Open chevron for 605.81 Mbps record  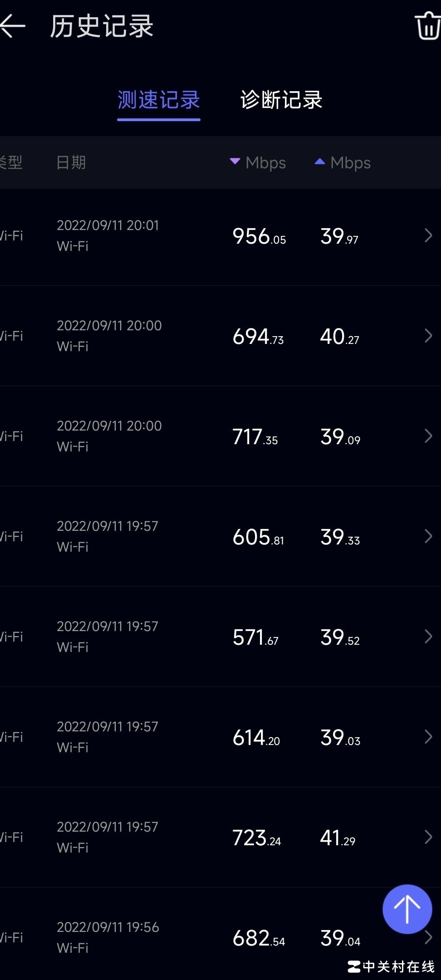(x=428, y=536)
